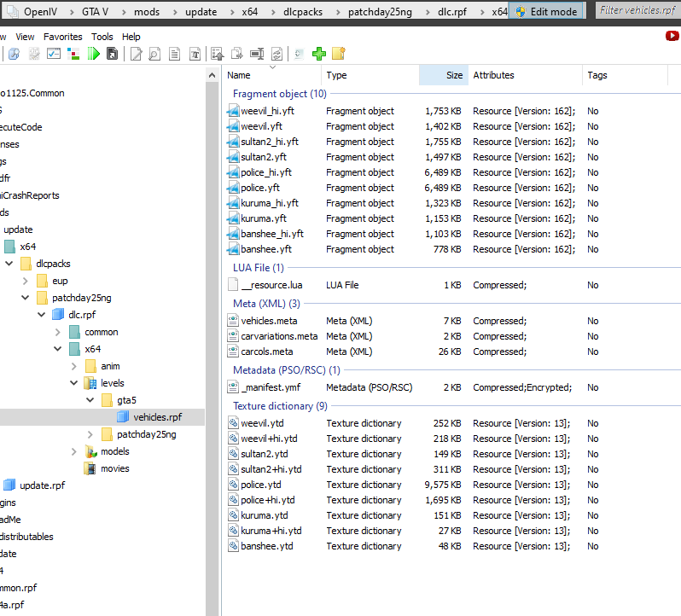
Task: Open the Favorites menu
Action: click(x=63, y=37)
